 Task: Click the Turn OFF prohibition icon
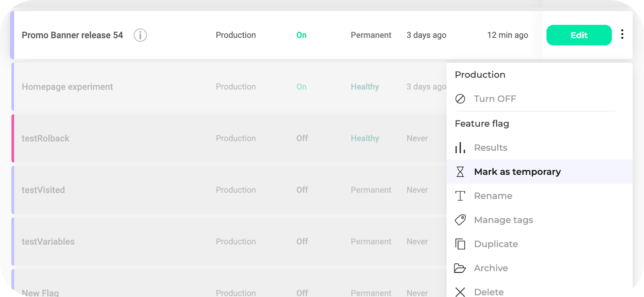[x=460, y=99]
